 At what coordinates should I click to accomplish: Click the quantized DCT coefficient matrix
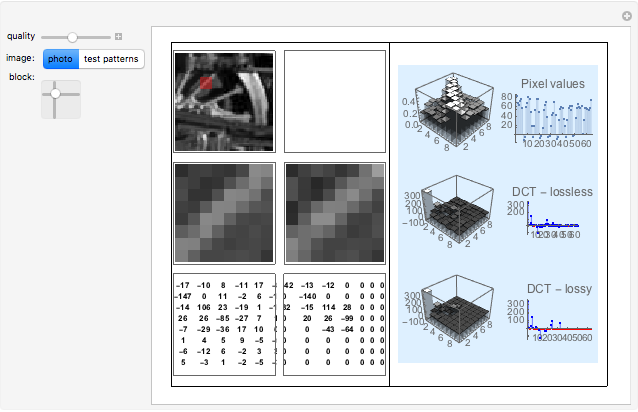(334, 323)
